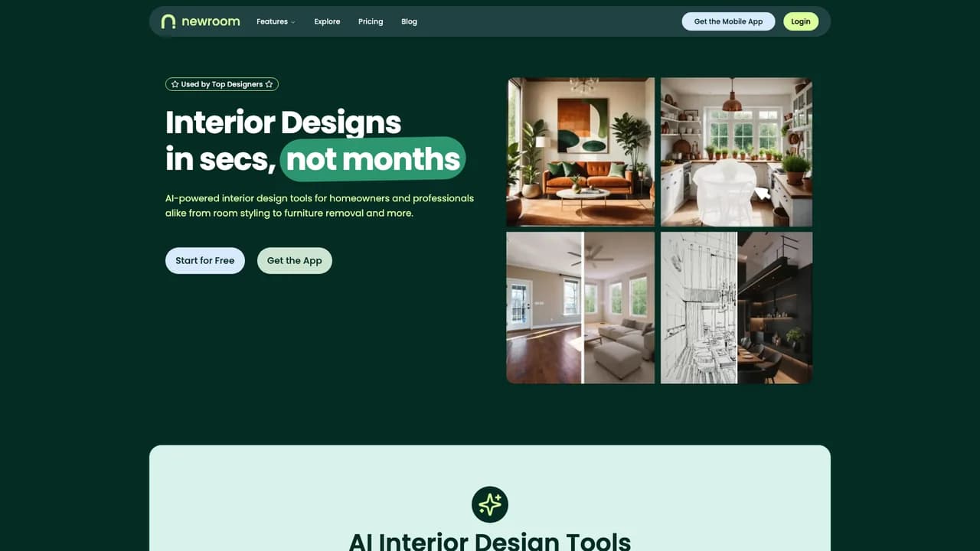Click the highlighted 'not months' text
This screenshot has height=551, width=980.
[373, 159]
